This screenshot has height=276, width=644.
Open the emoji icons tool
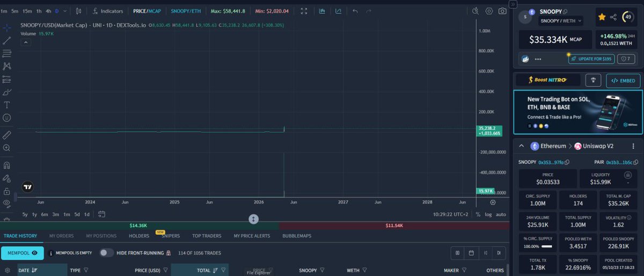tap(7, 118)
